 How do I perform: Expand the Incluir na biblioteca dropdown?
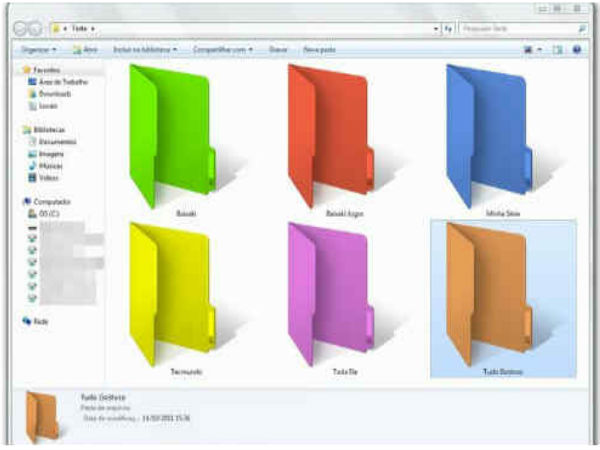click(x=144, y=48)
